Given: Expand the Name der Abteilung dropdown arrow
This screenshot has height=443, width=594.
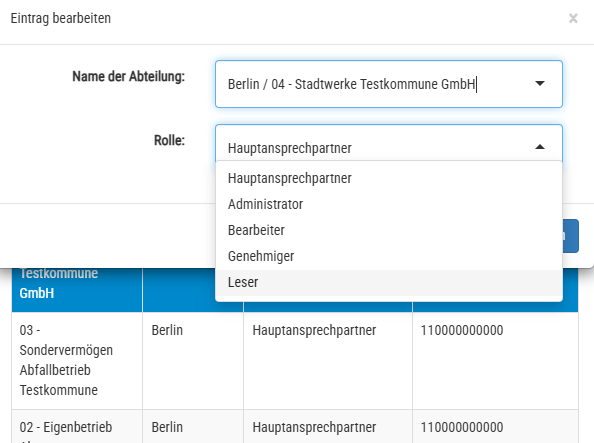Looking at the screenshot, I should click(x=540, y=83).
